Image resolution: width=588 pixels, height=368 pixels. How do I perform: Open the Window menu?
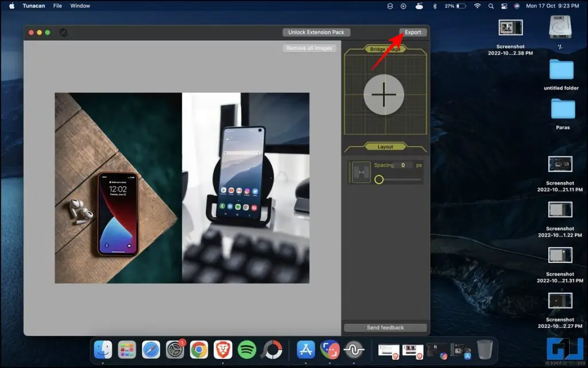tap(80, 6)
